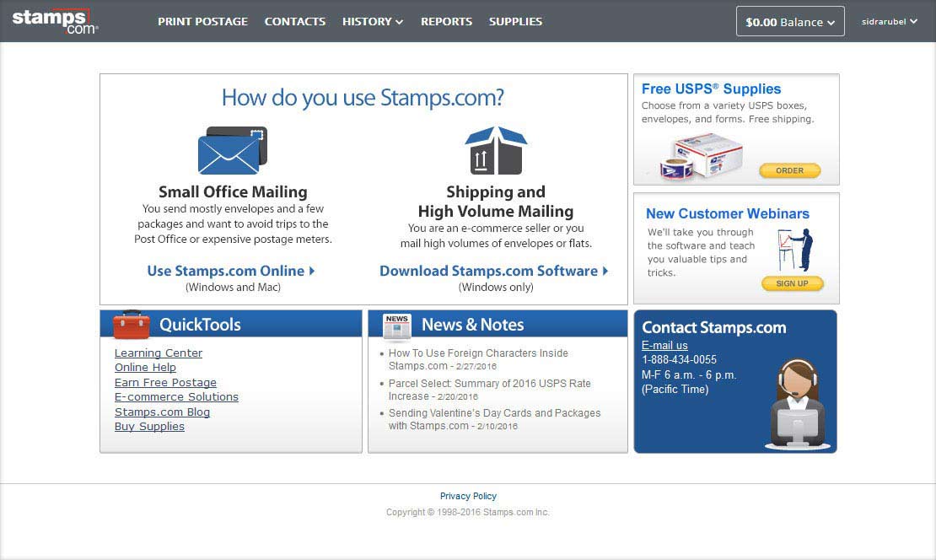Click the QuickTools panel header
This screenshot has width=936, height=560.
[231, 324]
